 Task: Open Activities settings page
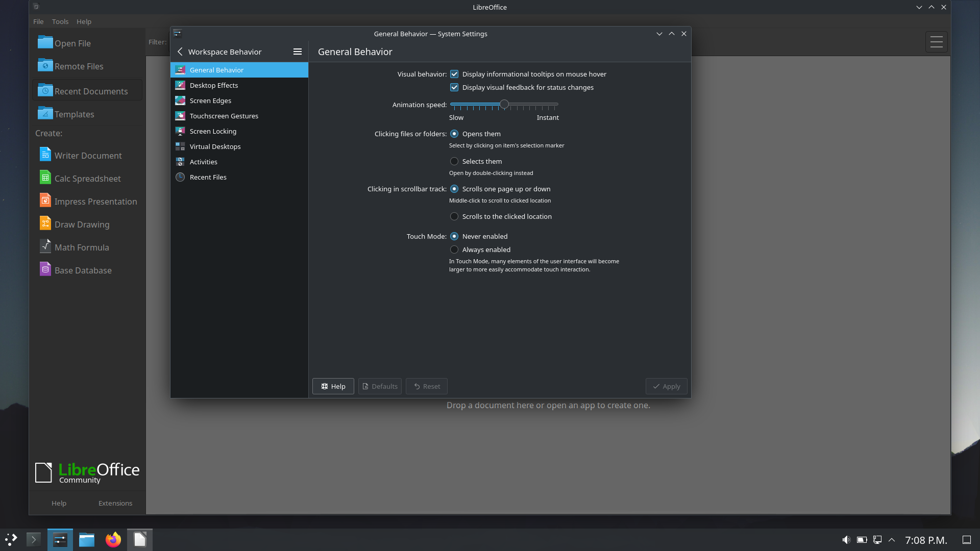[x=239, y=162]
